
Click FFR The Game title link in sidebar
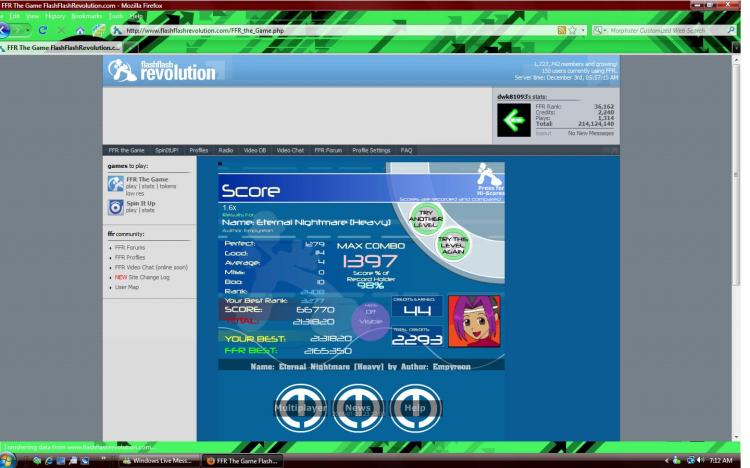click(147, 179)
